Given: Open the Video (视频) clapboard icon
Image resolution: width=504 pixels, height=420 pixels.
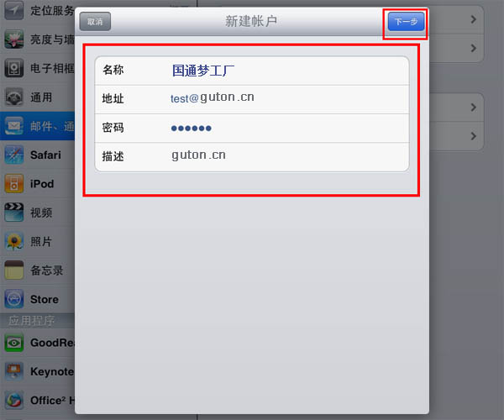Looking at the screenshot, I should coord(13,213).
